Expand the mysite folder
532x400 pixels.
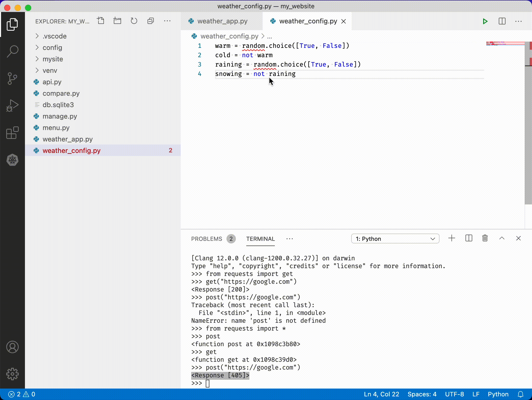[x=53, y=59]
